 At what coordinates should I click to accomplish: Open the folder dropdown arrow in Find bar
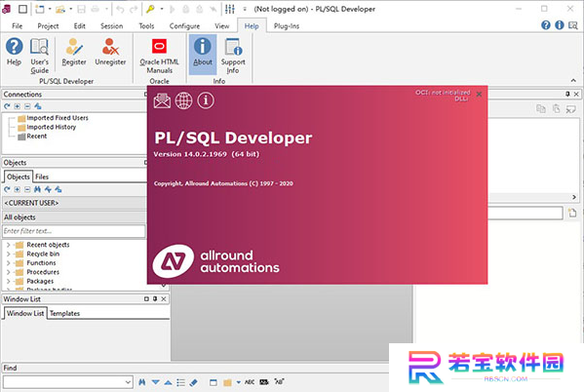[x=238, y=382]
